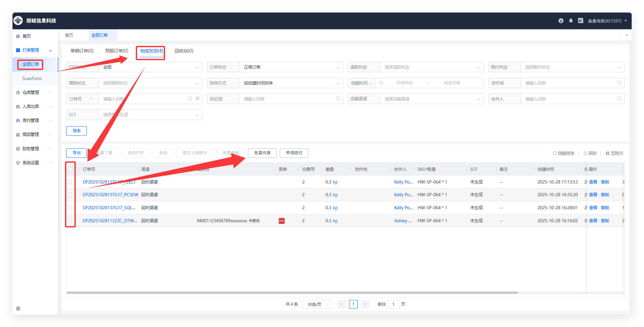Open the language translation icon
This screenshot has height=327, width=644.
[580, 21]
